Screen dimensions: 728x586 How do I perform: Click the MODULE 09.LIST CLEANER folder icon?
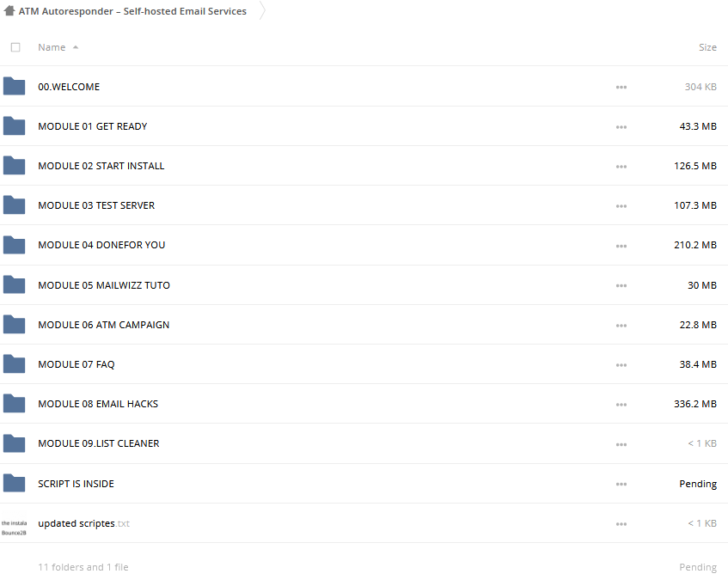pos(14,443)
